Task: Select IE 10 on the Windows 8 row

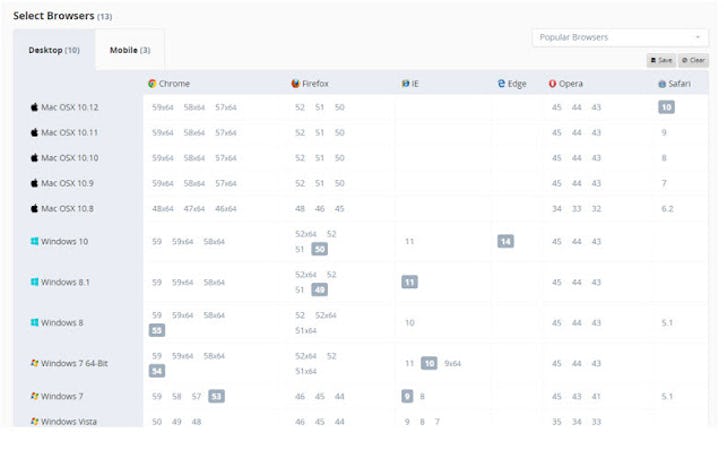Action: [410, 323]
